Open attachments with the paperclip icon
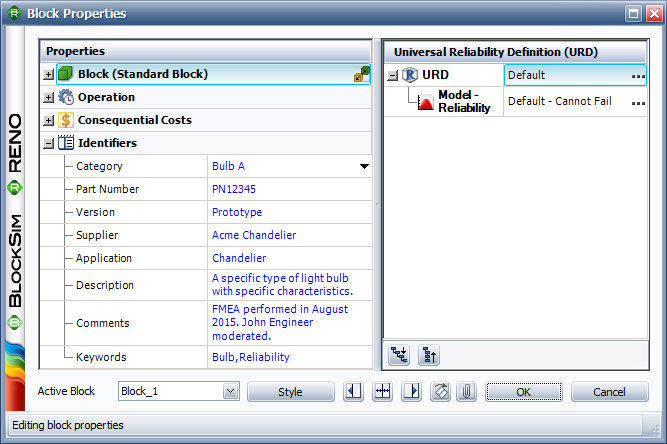The image size is (667, 444). (x=465, y=392)
